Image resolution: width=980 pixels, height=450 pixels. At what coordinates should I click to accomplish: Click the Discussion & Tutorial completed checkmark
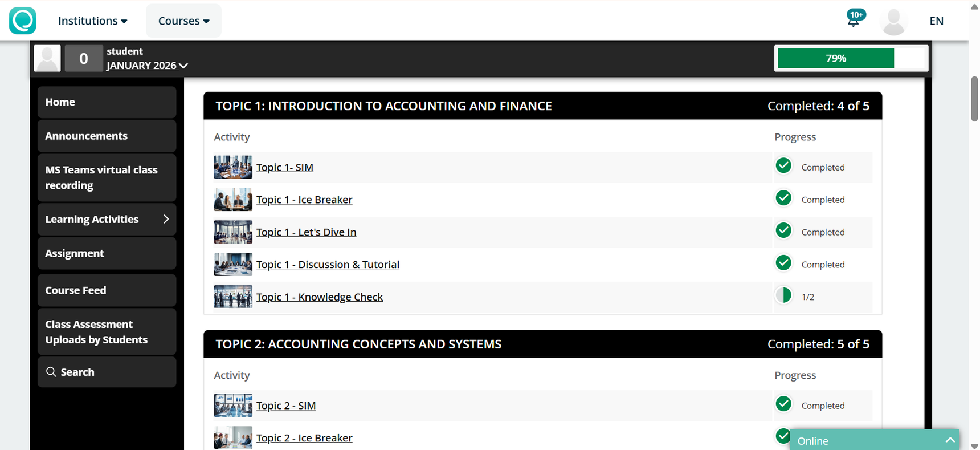click(x=783, y=263)
